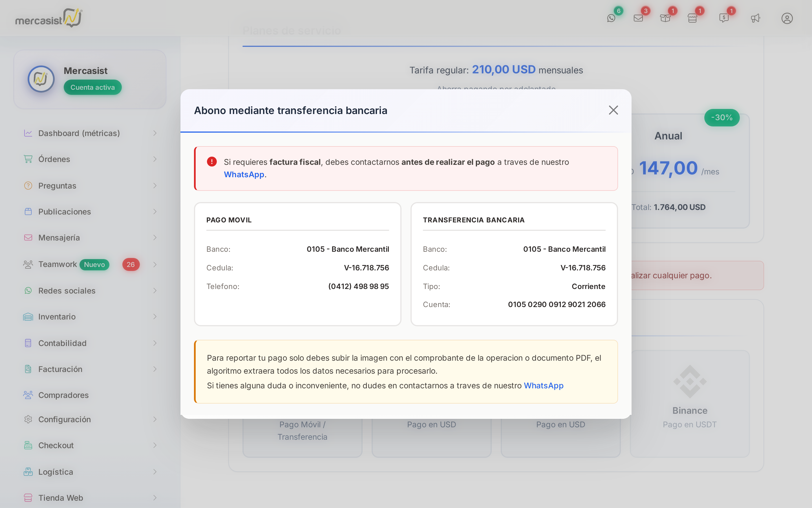Follow the WhatsApp link in yellow notice
This screenshot has width=812, height=508.
[x=544, y=385]
